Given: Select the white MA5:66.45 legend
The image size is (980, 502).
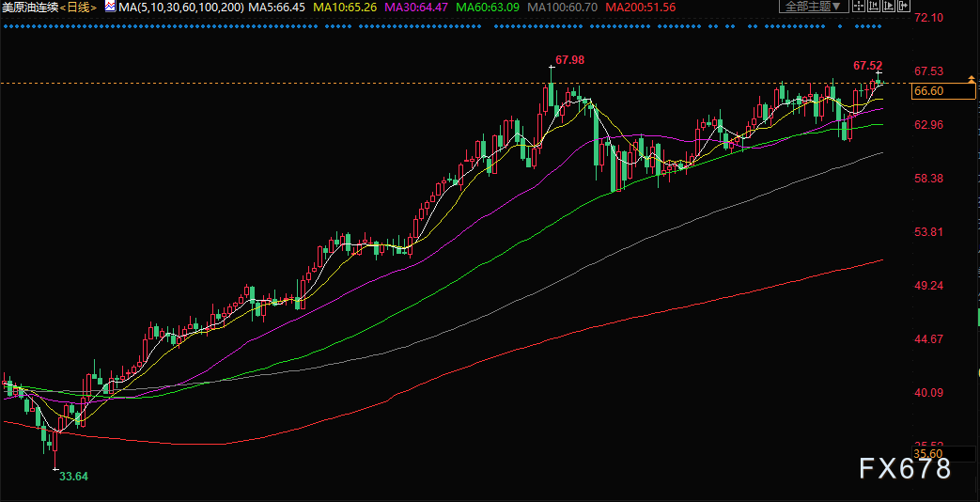Looking at the screenshot, I should (x=277, y=7).
